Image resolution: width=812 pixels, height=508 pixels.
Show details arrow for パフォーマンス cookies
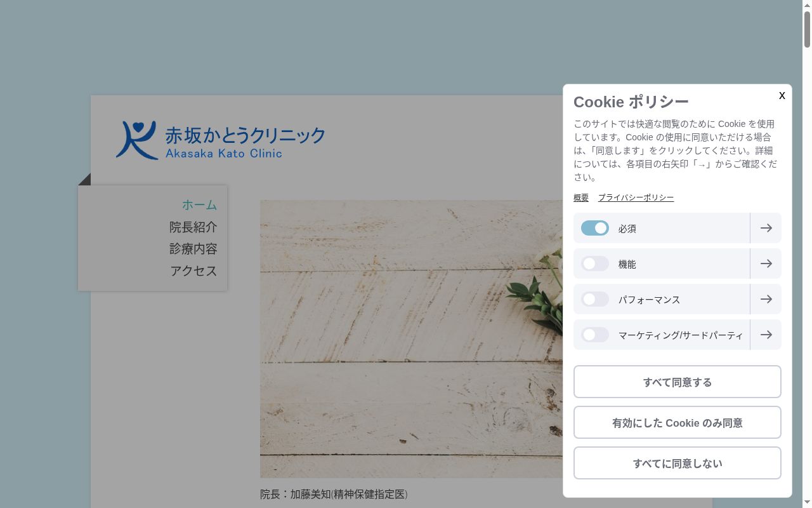pyautogui.click(x=766, y=299)
